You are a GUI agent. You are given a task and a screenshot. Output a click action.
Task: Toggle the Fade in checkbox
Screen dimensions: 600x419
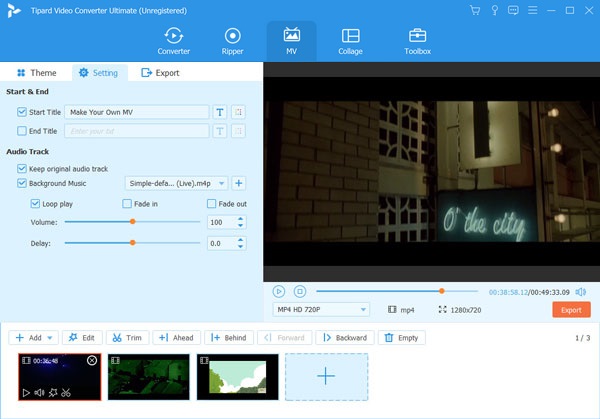point(127,204)
